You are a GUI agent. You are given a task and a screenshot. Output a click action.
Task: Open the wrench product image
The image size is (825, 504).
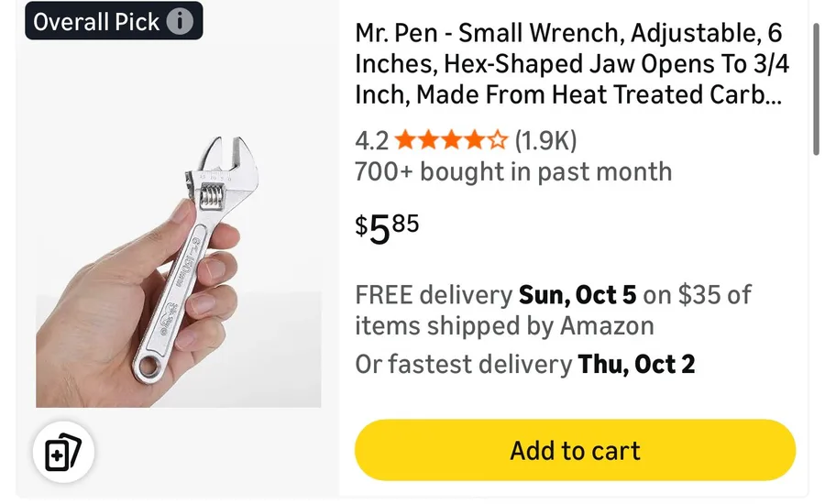[179, 270]
